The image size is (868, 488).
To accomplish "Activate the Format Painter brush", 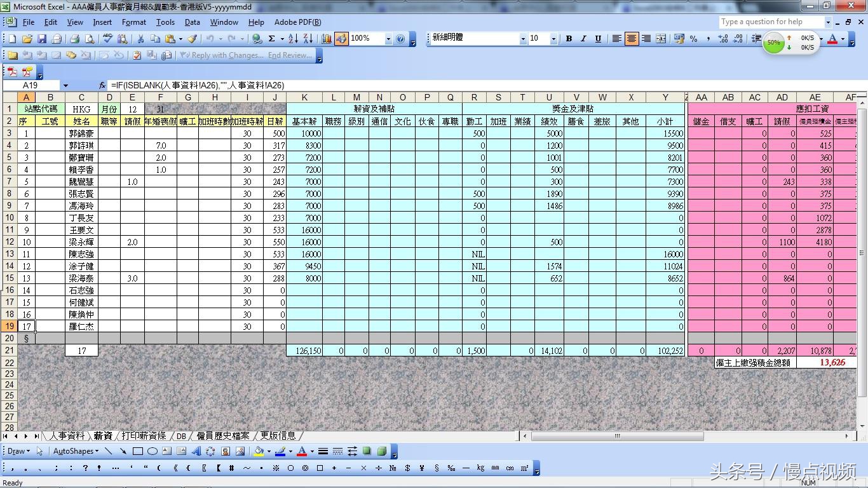I will [x=192, y=39].
